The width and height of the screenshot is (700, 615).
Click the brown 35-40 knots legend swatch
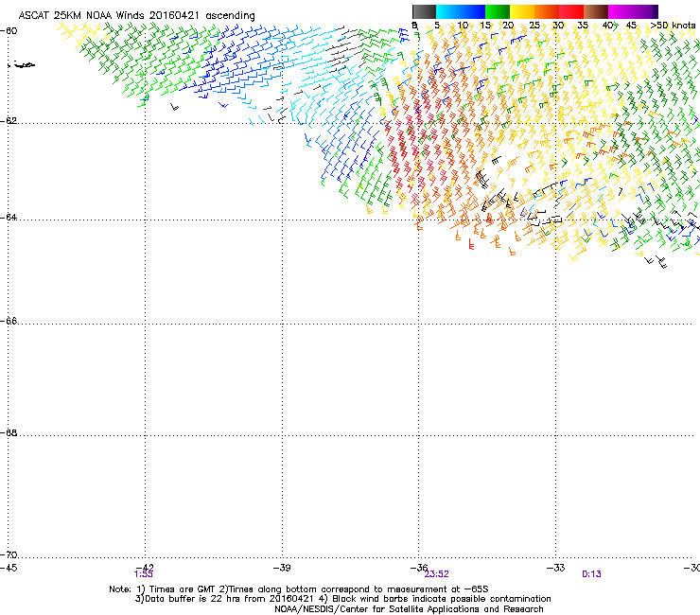point(596,11)
